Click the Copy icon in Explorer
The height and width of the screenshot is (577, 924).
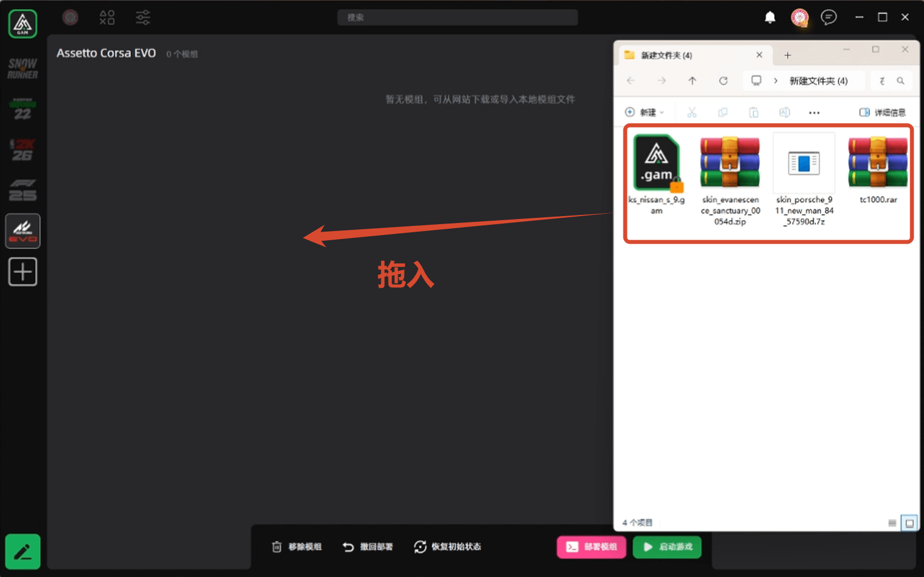pos(723,112)
